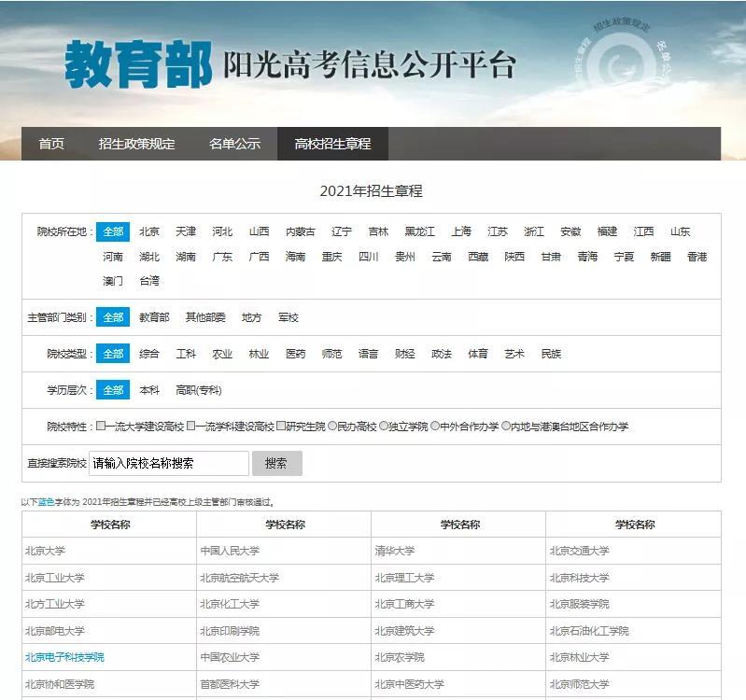This screenshot has width=746, height=700.
Task: Filter location by 广东
Action: 222,257
